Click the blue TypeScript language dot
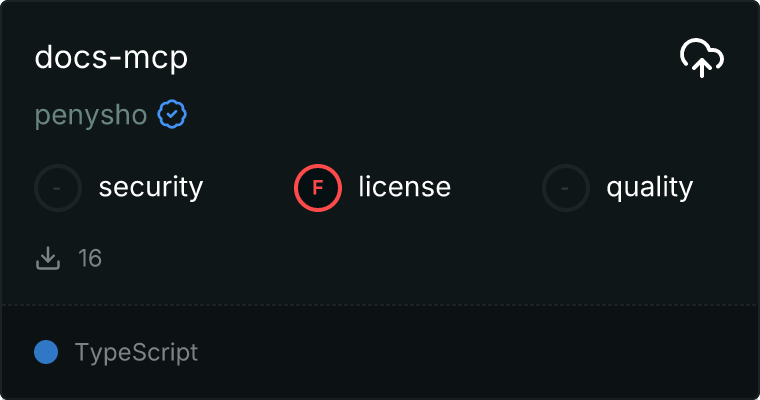The image size is (760, 400). [x=46, y=352]
